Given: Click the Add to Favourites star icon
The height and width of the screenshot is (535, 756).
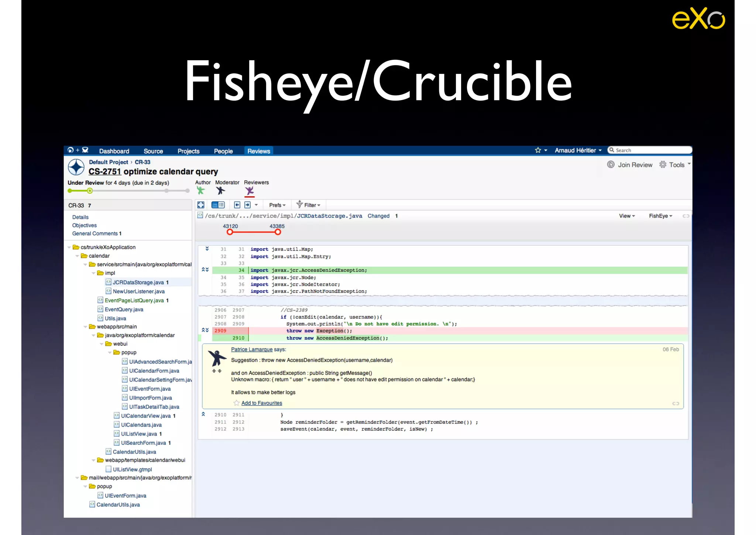Looking at the screenshot, I should tap(236, 403).
